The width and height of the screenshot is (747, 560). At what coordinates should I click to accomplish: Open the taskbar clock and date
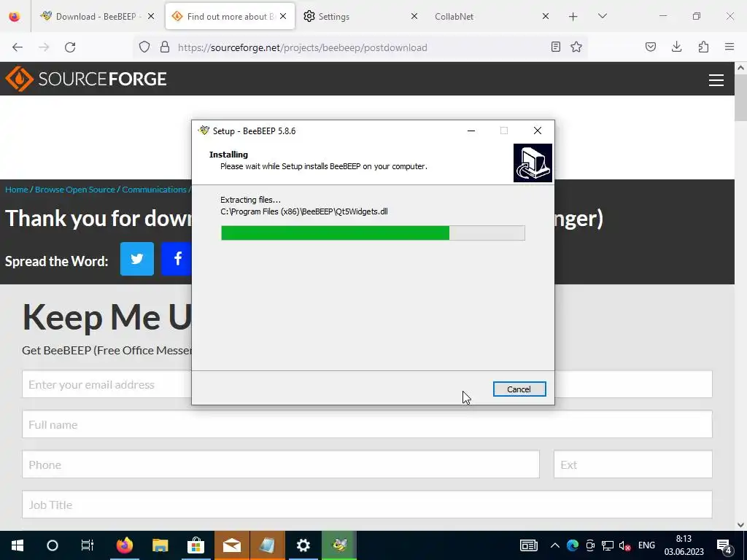pyautogui.click(x=684, y=545)
